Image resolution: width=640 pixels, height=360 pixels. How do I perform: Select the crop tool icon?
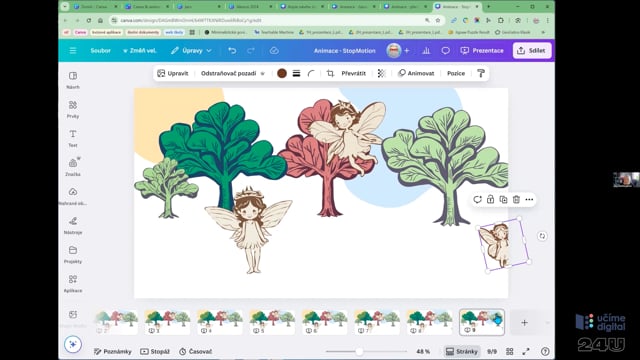[x=330, y=73]
